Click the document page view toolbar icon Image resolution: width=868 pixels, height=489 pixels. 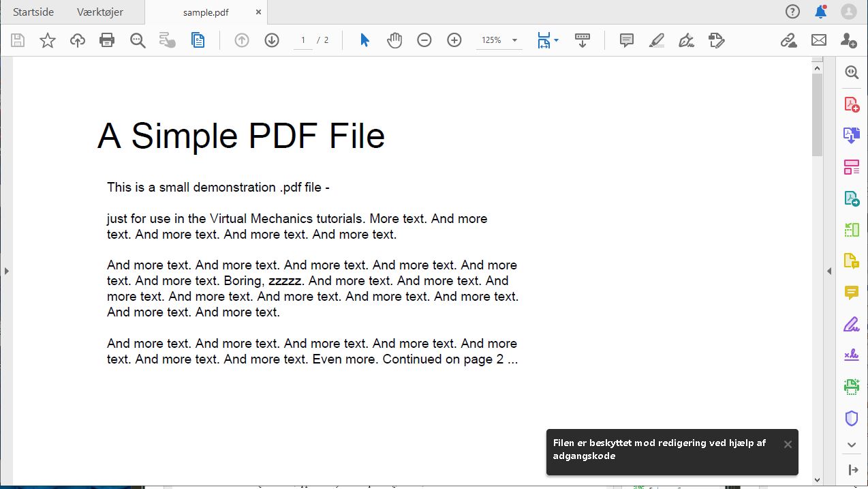[x=198, y=40]
